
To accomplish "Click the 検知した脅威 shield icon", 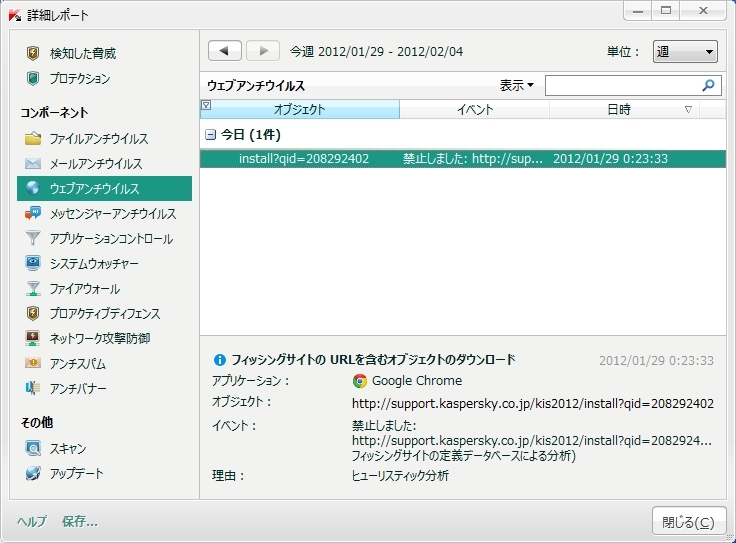I will point(33,54).
